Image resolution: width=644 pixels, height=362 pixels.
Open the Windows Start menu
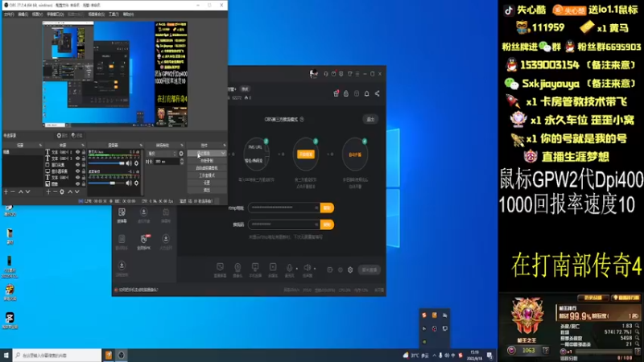click(6, 356)
